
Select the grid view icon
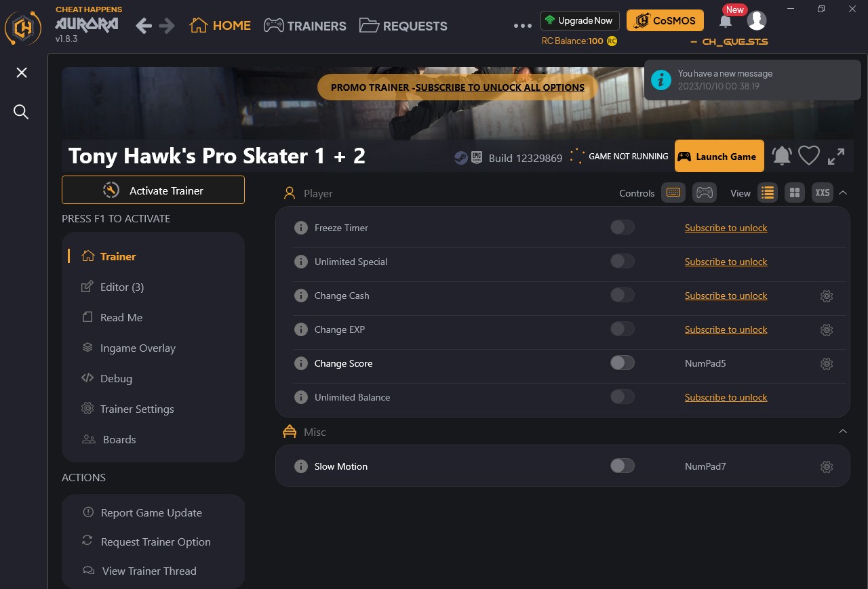pyautogui.click(x=795, y=192)
